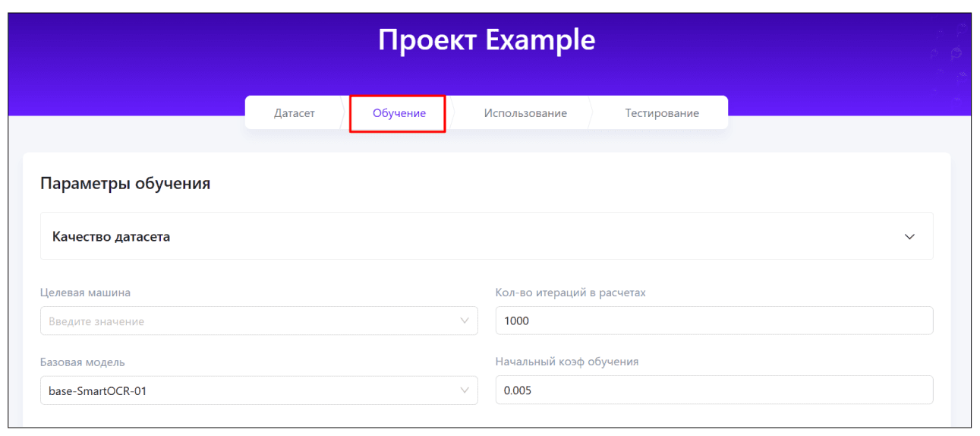
Task: Go to the Использование tab
Action: point(525,113)
